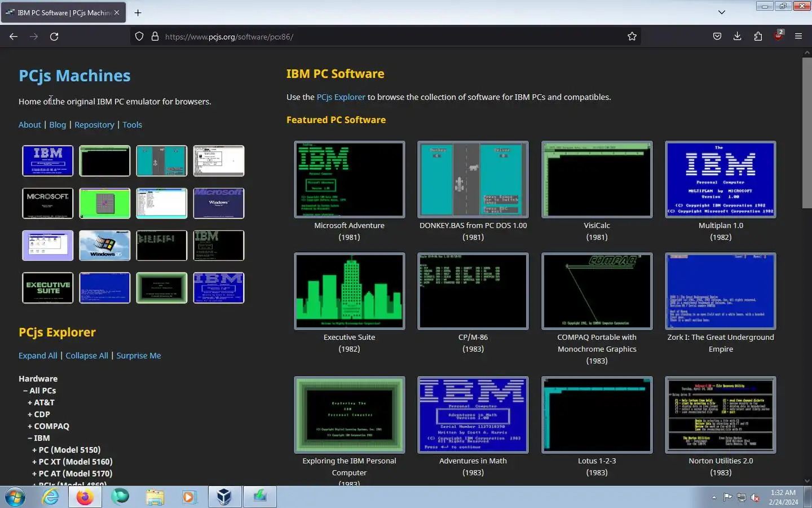Save page to Pocket icon

[717, 37]
